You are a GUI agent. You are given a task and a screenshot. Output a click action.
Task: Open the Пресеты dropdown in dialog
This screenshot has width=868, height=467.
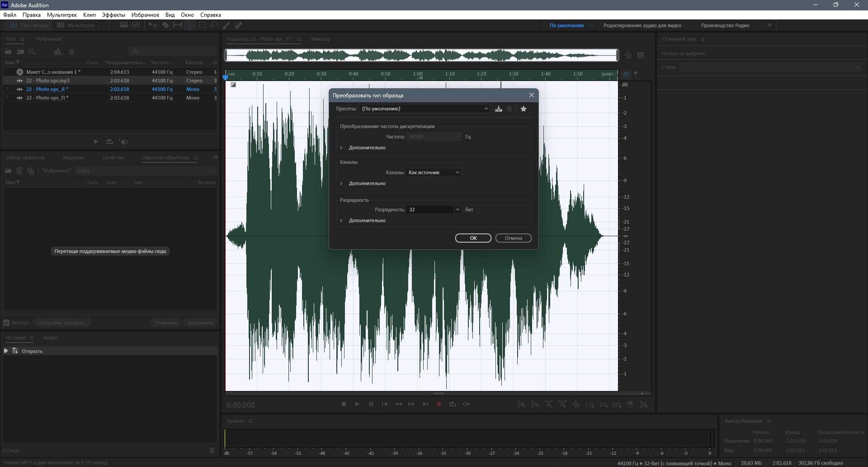425,109
